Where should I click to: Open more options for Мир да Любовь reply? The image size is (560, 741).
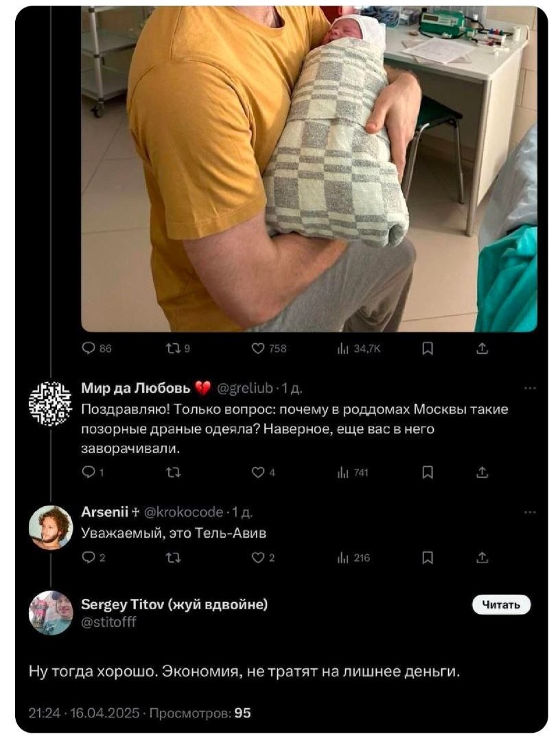529,389
